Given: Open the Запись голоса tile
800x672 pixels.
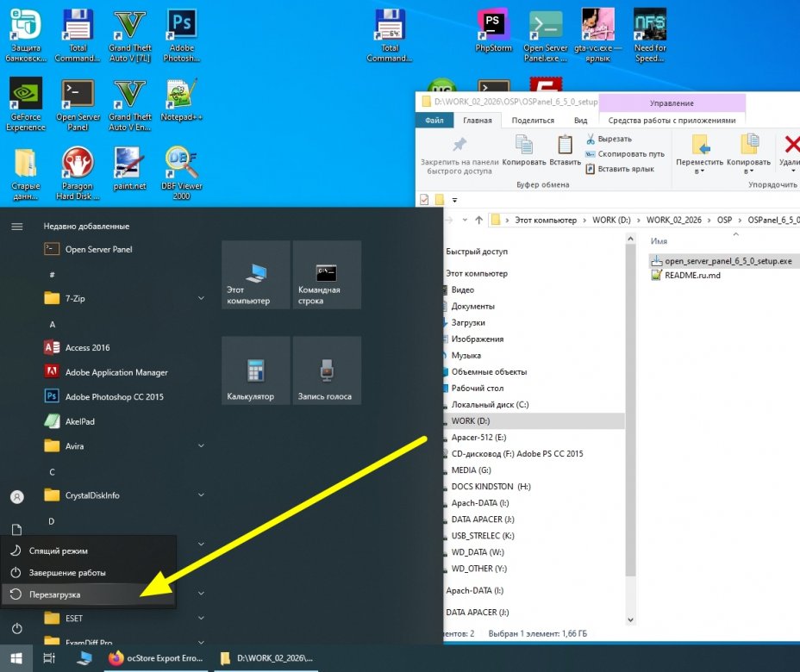Looking at the screenshot, I should pyautogui.click(x=327, y=370).
